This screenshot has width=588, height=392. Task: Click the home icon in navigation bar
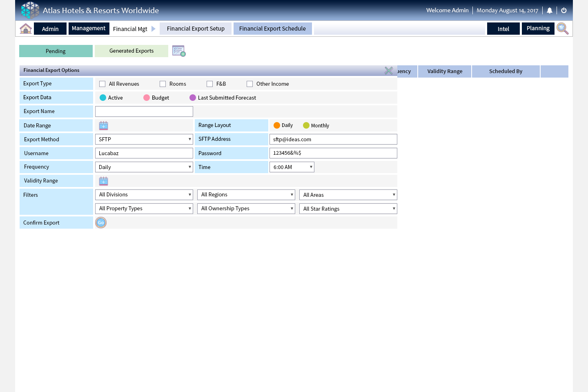(26, 29)
